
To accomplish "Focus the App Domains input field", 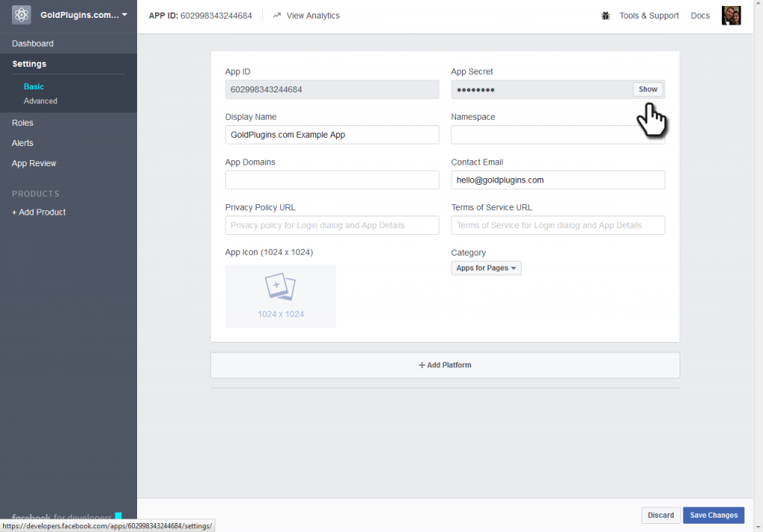I will point(332,180).
